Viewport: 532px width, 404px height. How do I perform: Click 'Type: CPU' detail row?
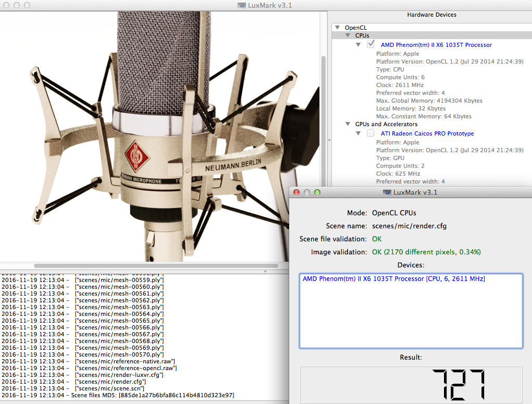coord(390,70)
